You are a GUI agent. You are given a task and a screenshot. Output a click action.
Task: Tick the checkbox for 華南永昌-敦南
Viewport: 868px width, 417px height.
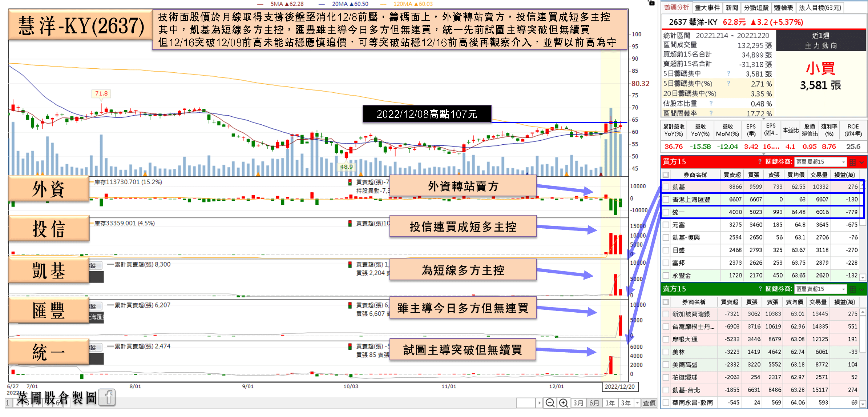pos(666,403)
